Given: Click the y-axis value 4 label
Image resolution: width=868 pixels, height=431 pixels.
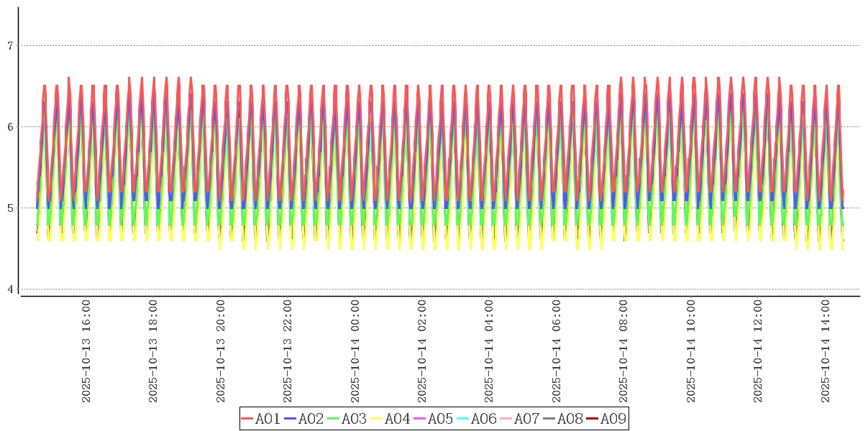Looking at the screenshot, I should tap(10, 289).
